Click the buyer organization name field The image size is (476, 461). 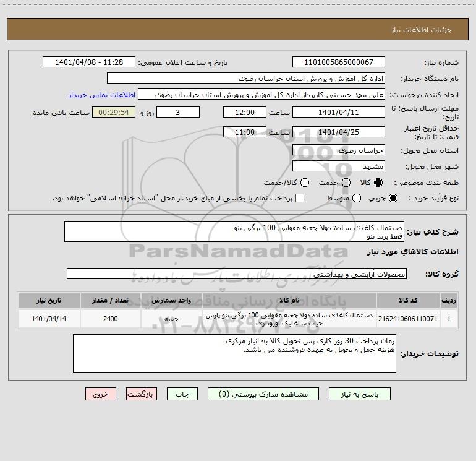pyautogui.click(x=246, y=79)
